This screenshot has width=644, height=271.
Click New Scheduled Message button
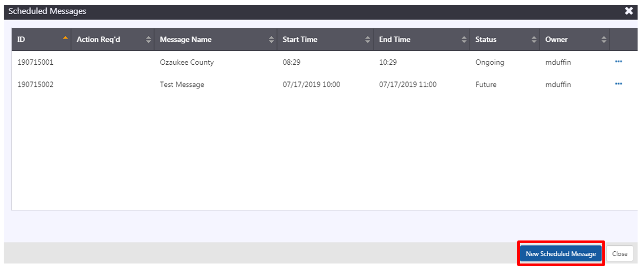pyautogui.click(x=561, y=254)
